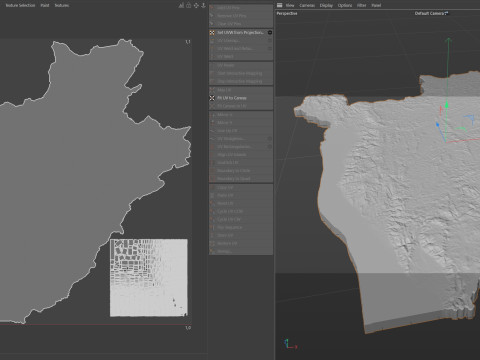Click the UV editor move-view icon

[196, 5]
